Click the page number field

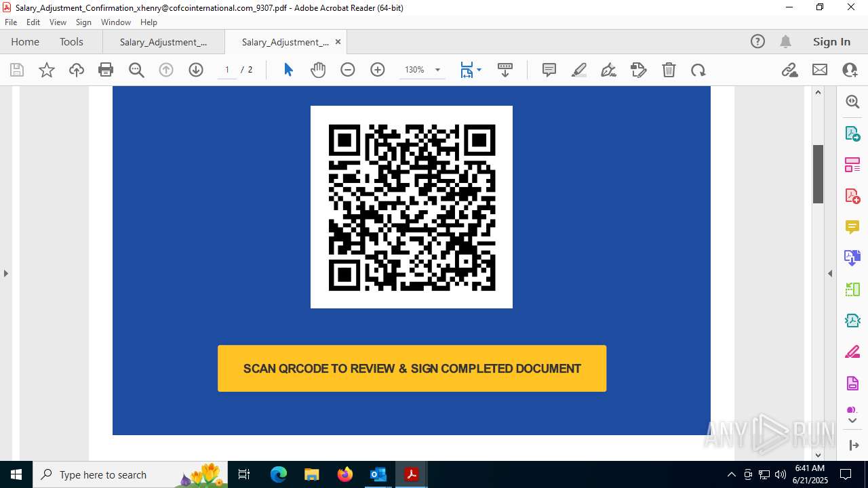pyautogui.click(x=227, y=70)
